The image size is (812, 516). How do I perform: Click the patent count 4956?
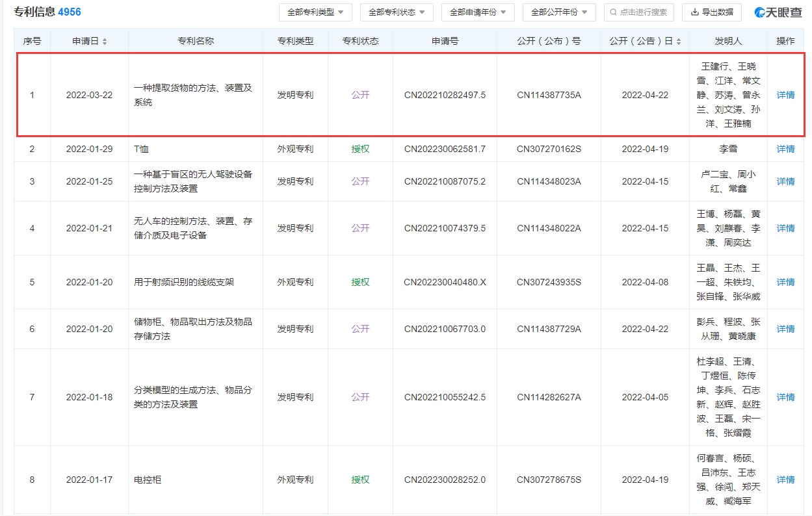tap(70, 12)
